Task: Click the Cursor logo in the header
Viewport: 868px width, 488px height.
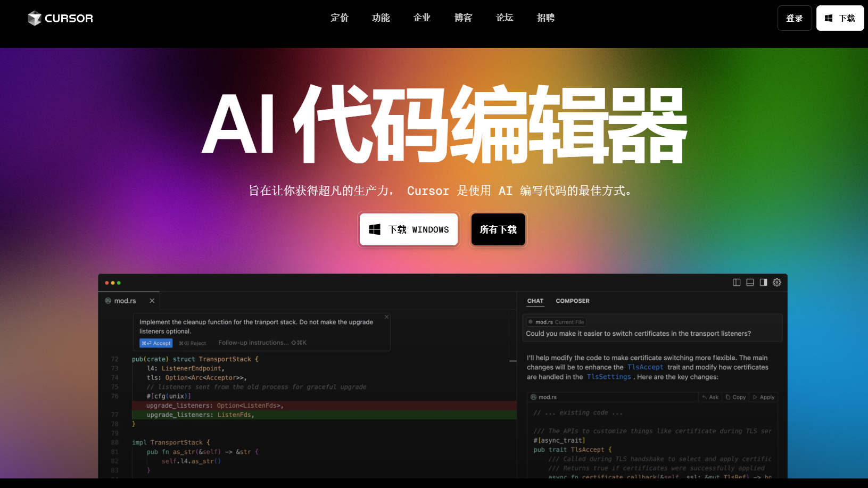Action: 60,18
